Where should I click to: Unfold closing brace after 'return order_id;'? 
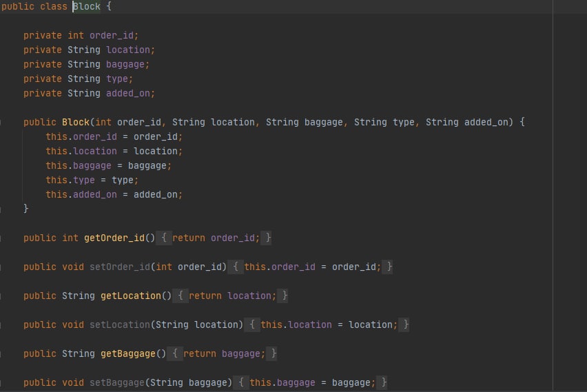267,238
